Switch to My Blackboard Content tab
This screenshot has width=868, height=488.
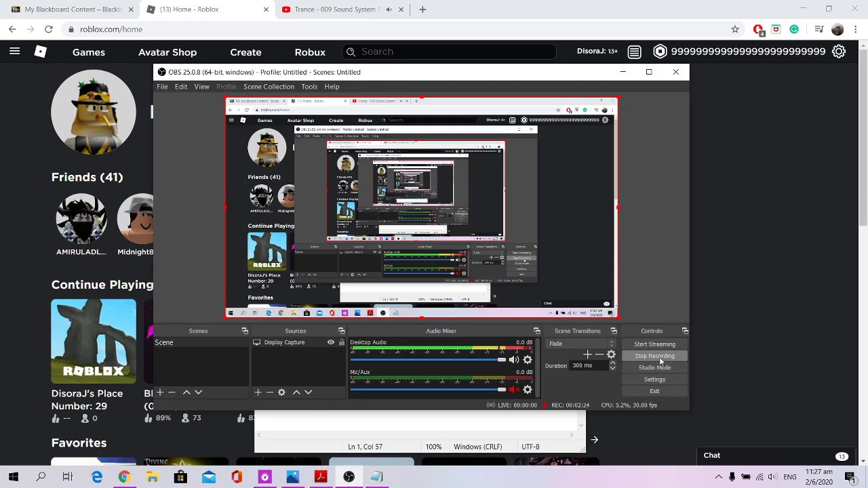click(73, 9)
